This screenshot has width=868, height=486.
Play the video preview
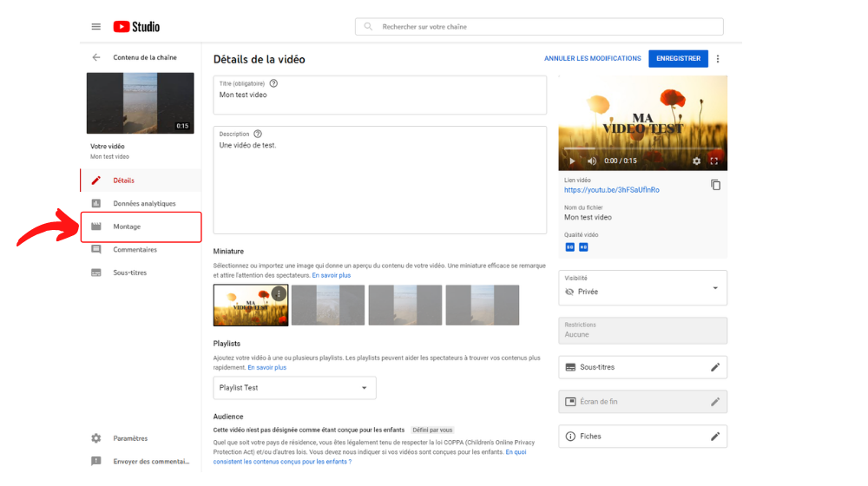pyautogui.click(x=572, y=161)
